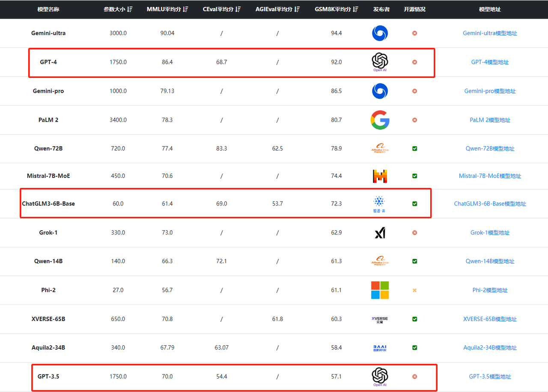
Task: Sort by CEval平均分 using its sort icon
Action: pos(238,9)
